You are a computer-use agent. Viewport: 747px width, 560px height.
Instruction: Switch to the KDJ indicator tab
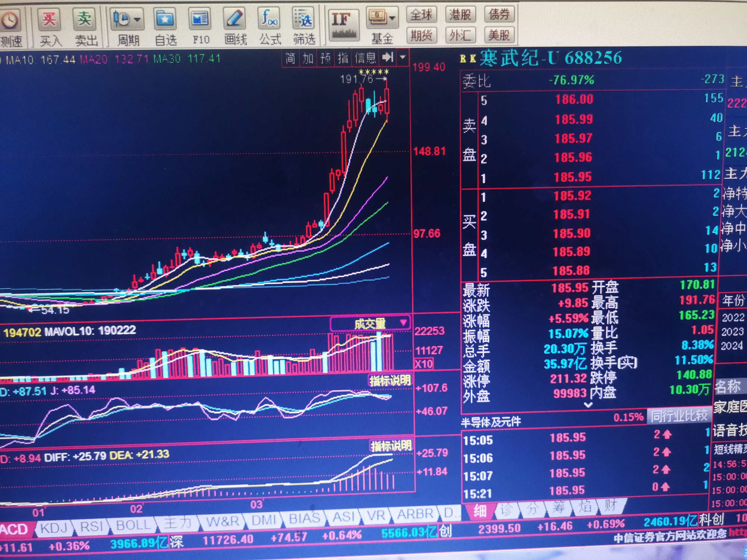click(54, 528)
